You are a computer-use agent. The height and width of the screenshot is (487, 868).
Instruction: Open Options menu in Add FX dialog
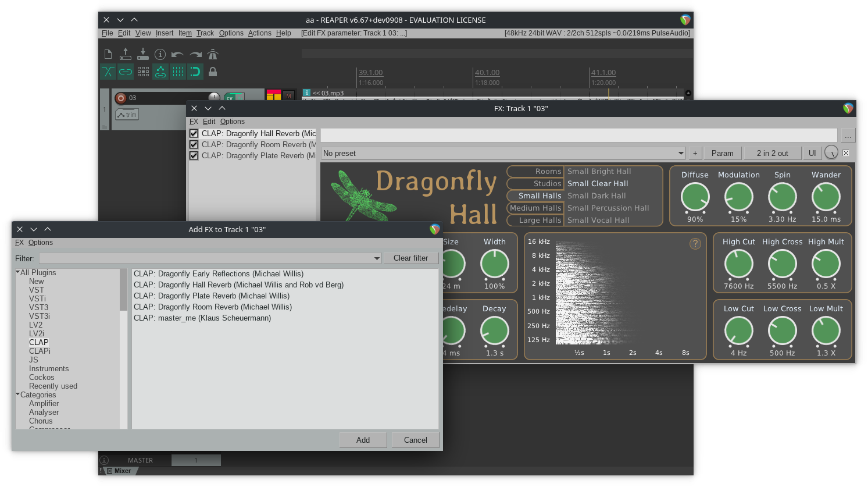coord(41,243)
